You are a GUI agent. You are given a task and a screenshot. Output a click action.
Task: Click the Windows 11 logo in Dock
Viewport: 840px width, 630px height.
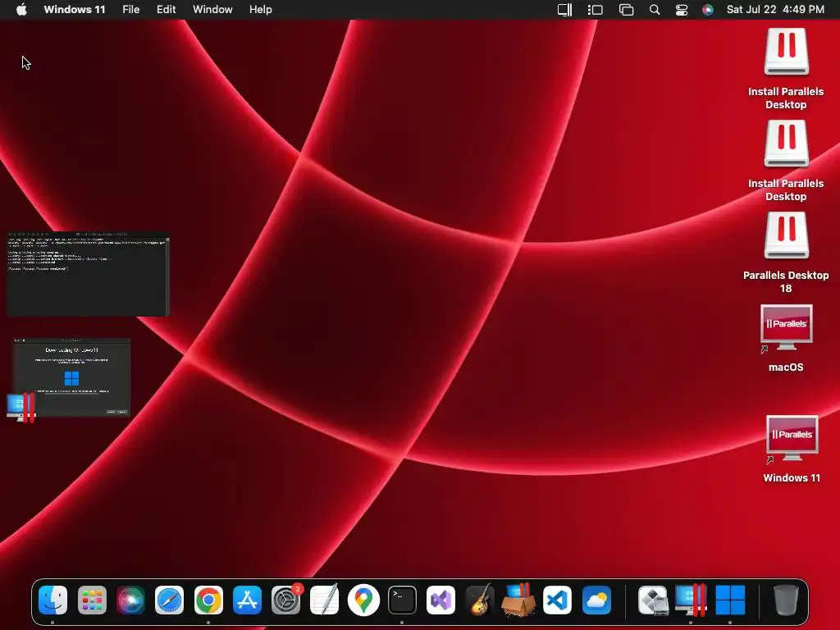(x=730, y=600)
